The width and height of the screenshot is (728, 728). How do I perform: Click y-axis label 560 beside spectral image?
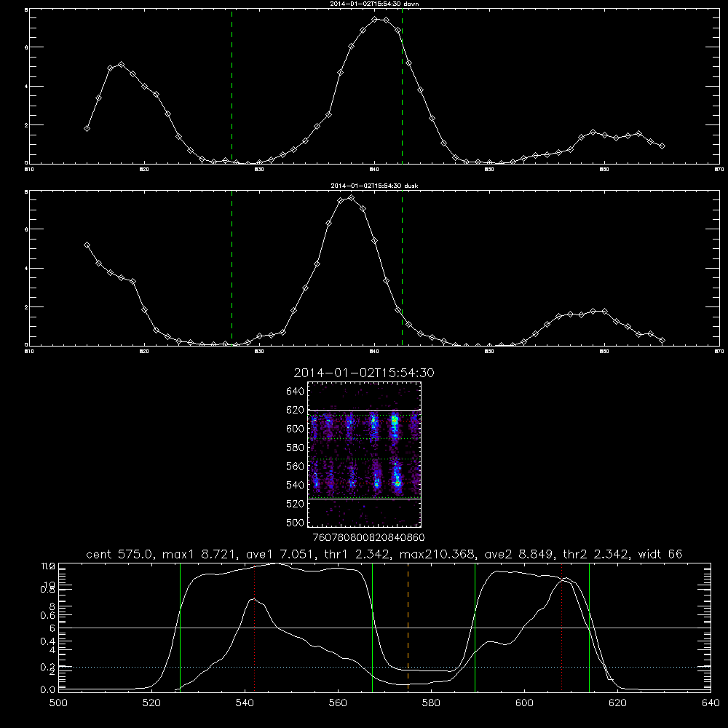tap(295, 466)
